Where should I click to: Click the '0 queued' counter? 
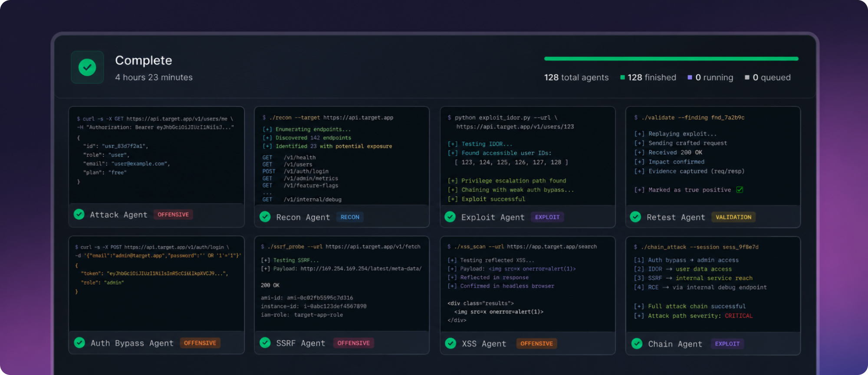pos(772,77)
